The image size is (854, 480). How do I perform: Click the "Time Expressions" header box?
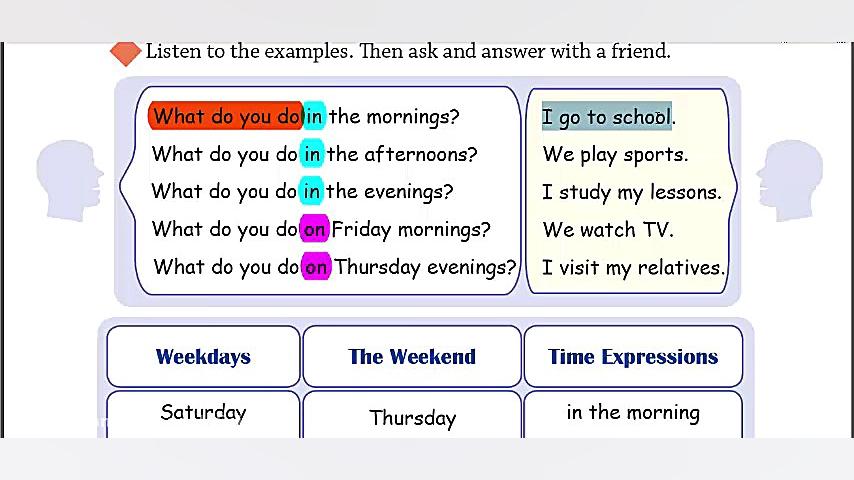[633, 357]
